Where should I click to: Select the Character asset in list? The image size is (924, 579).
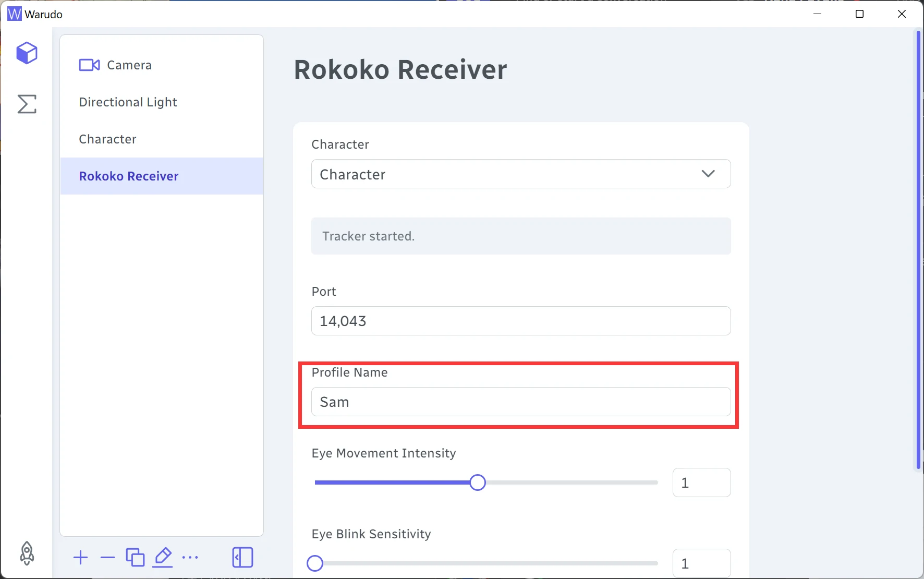[x=162, y=139]
